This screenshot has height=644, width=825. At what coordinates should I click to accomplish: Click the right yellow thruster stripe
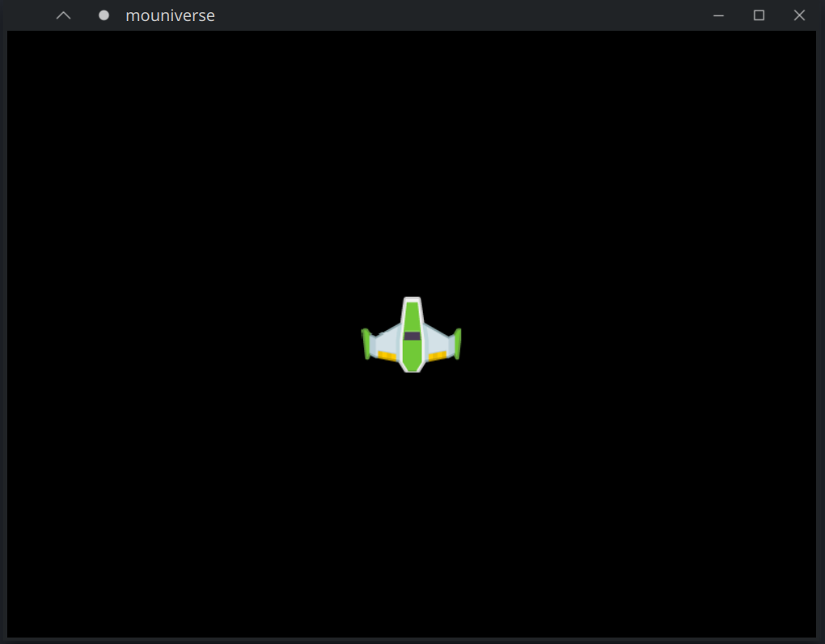coord(438,355)
